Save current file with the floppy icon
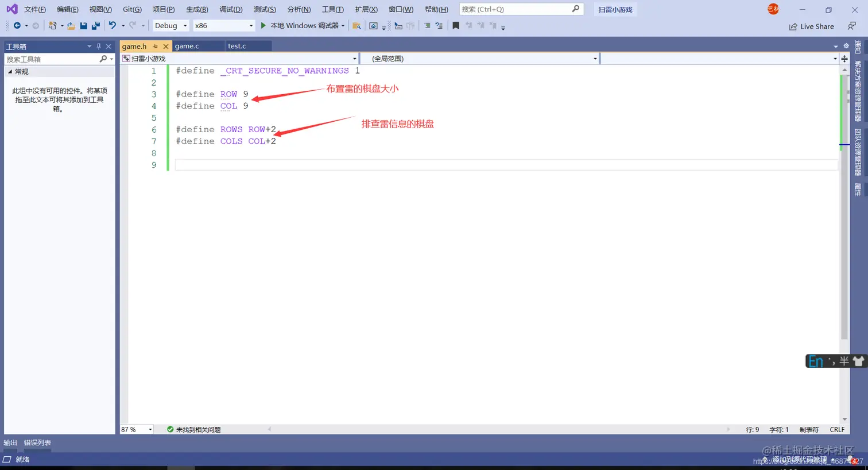The image size is (868, 470). click(84, 25)
